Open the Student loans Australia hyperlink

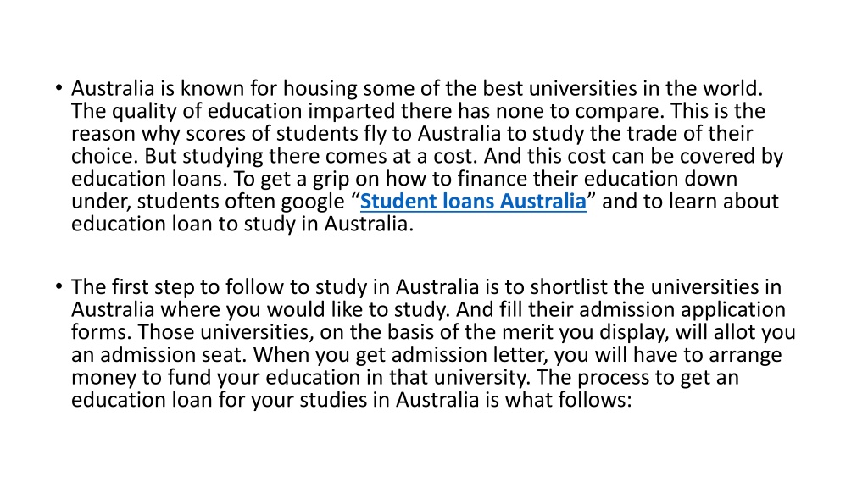pyautogui.click(x=473, y=202)
